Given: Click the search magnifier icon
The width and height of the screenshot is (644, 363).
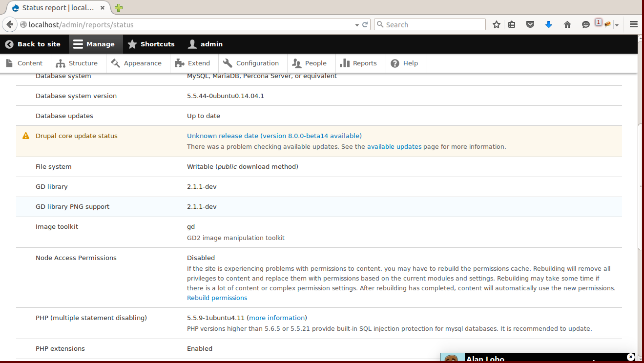Looking at the screenshot, I should click(379, 25).
